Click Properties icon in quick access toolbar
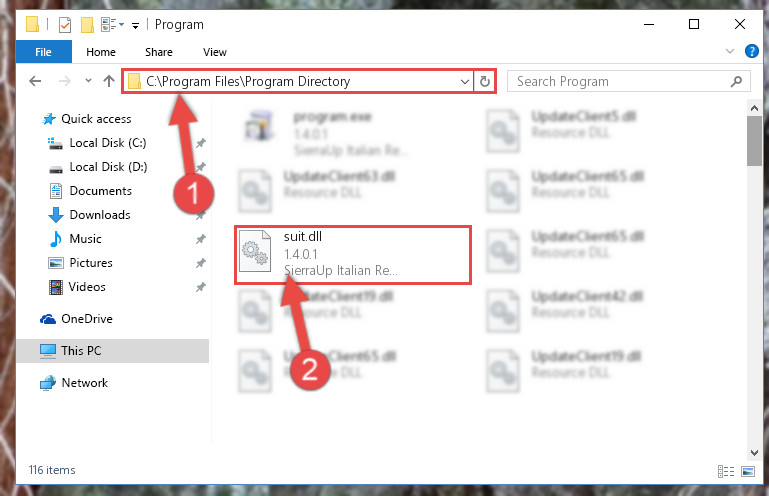 65,25
